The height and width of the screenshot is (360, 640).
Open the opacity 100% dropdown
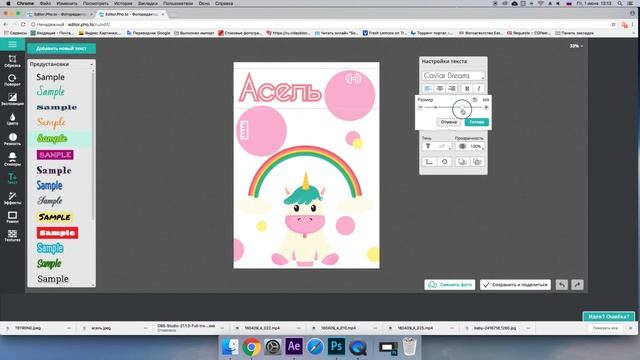coord(470,146)
